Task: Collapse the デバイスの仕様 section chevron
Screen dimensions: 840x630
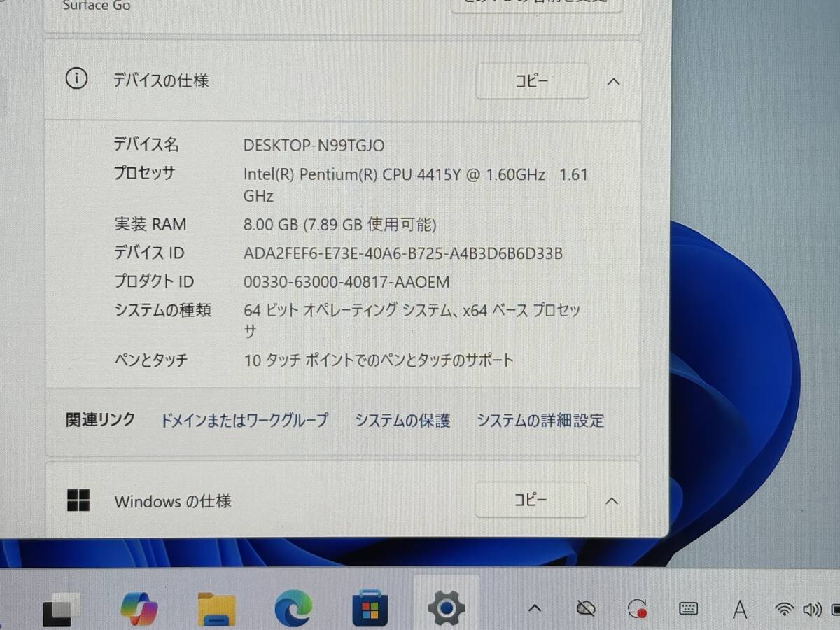Action: click(x=613, y=81)
